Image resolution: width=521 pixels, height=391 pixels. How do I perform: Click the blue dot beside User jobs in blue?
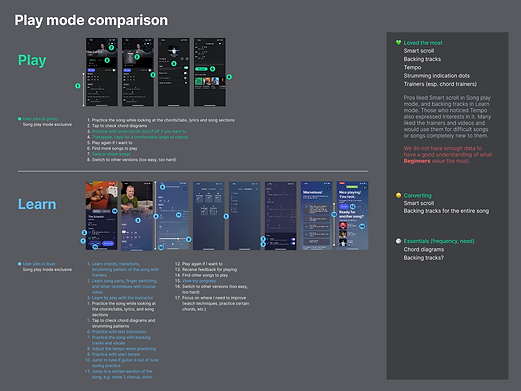point(19,264)
